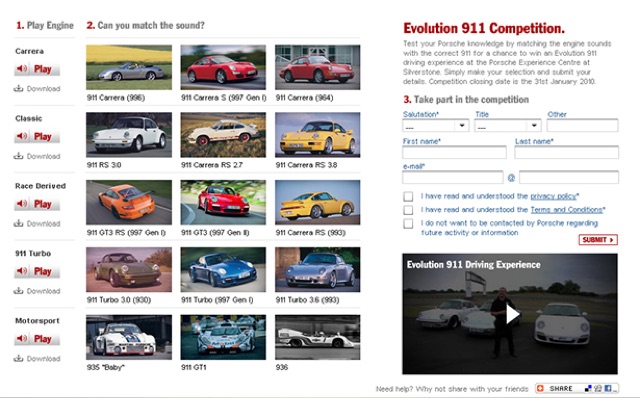
Task: Click the Race Derived speaker icon
Action: pyautogui.click(x=22, y=204)
